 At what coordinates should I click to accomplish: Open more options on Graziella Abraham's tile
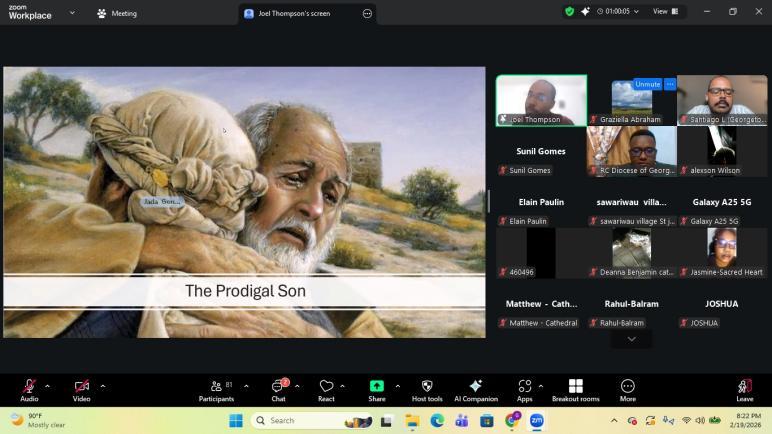point(670,84)
